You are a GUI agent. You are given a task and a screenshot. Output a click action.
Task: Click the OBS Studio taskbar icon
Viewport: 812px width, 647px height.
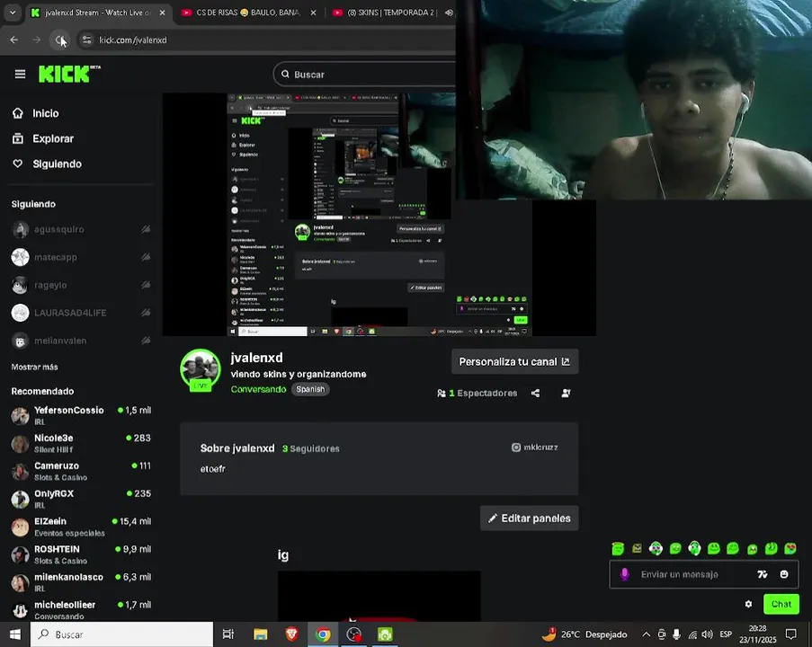click(354, 634)
